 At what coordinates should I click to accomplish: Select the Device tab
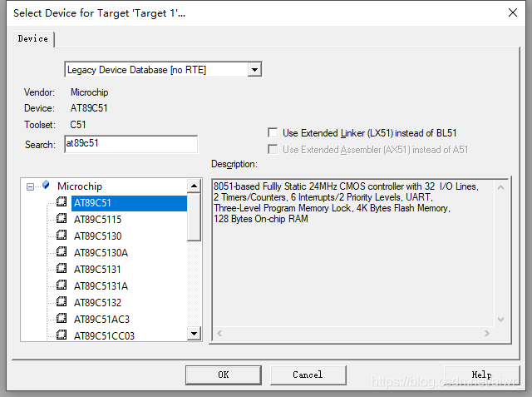[33, 39]
